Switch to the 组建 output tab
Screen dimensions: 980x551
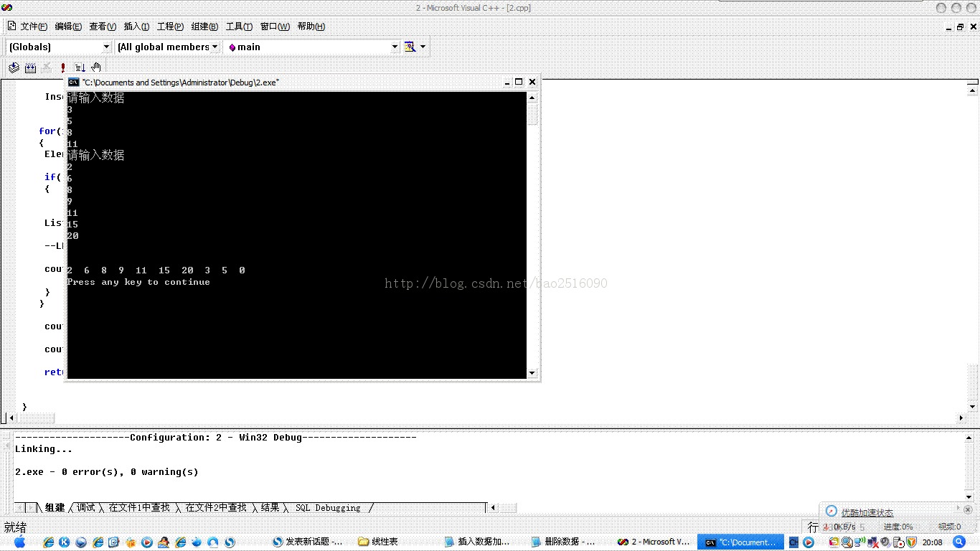click(x=55, y=508)
